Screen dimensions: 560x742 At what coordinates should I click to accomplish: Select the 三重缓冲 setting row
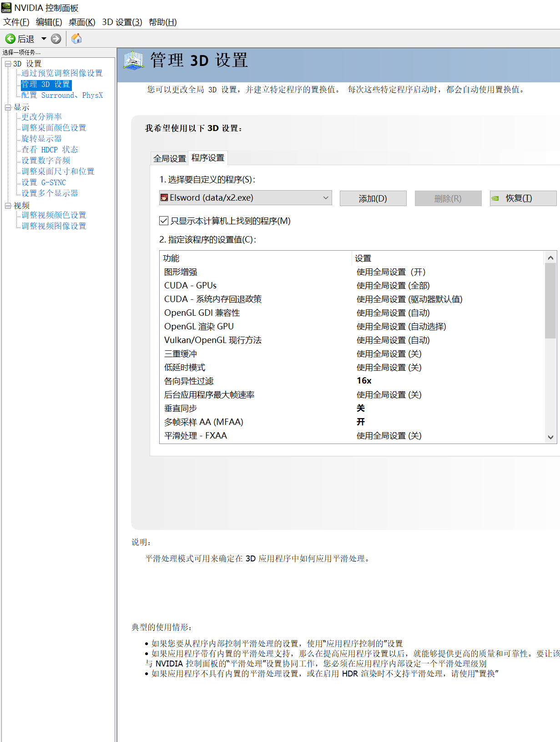tap(352, 354)
